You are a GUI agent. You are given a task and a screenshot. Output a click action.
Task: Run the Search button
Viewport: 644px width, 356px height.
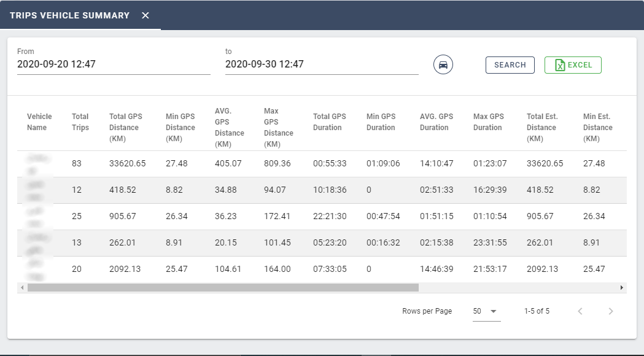click(x=510, y=65)
